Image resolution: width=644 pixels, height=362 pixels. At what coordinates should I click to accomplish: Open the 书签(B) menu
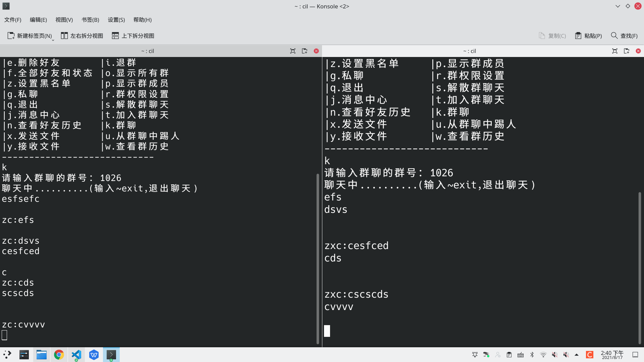point(90,20)
